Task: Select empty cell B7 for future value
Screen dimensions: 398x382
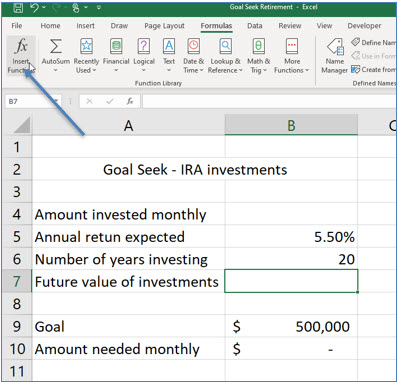Action: tap(291, 281)
